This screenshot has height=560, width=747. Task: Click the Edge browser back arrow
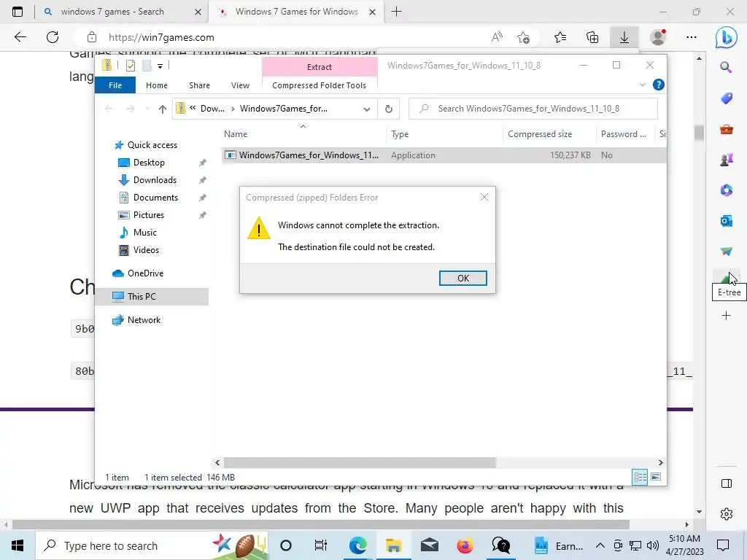pyautogui.click(x=20, y=37)
